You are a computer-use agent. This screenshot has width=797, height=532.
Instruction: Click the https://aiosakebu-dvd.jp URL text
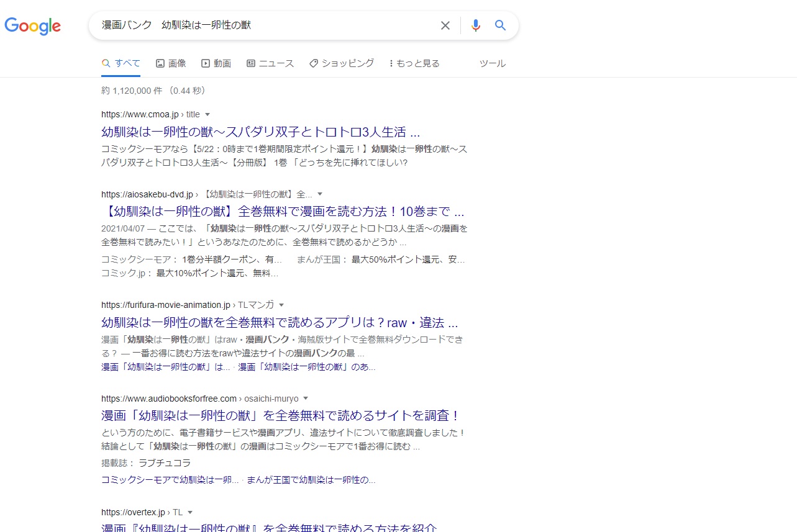click(x=147, y=194)
